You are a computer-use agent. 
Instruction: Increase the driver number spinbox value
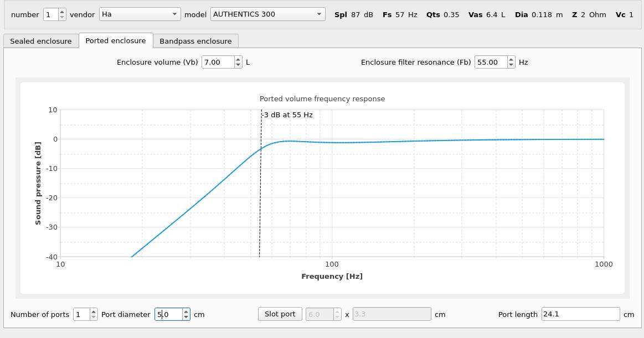62,12
